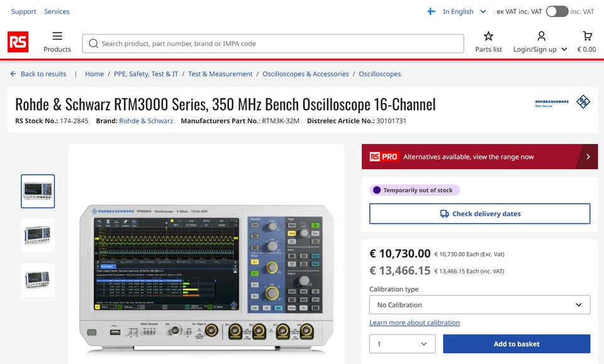Go to Home breadcrumb
The width and height of the screenshot is (604, 364).
(x=94, y=74)
